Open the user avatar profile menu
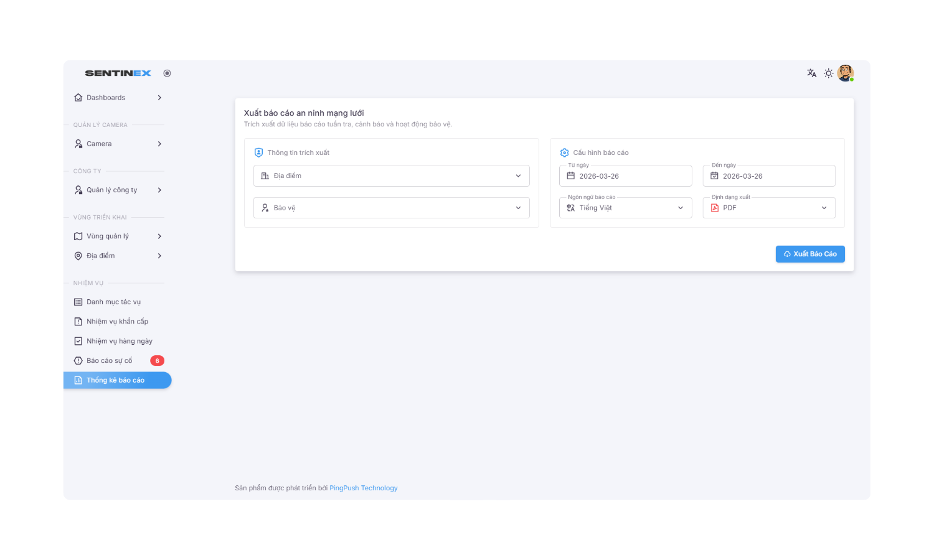 845,73
